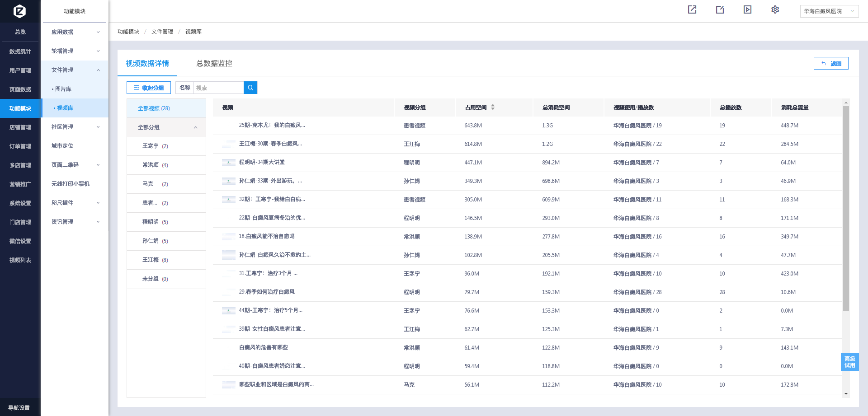Screen dimensions: 868x416
Task: Click the app logo in the top-left corner
Action: 19,11
